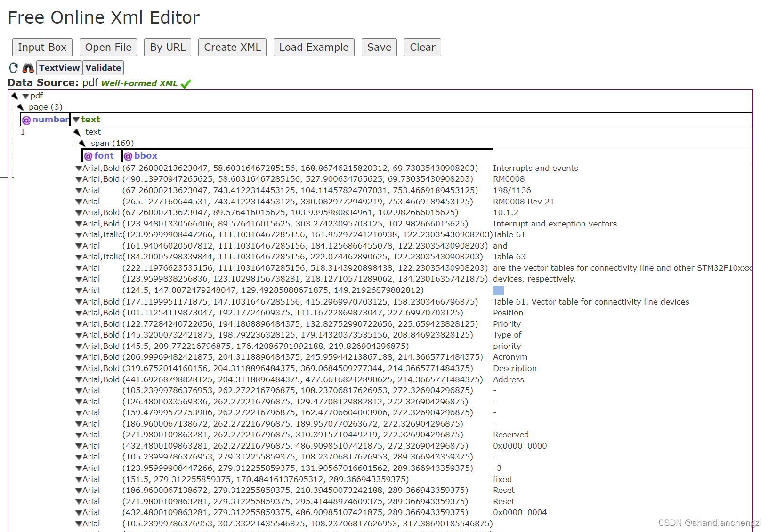The image size is (768, 532).
Task: Click the refresh icon above Data Source
Action: coord(13,67)
